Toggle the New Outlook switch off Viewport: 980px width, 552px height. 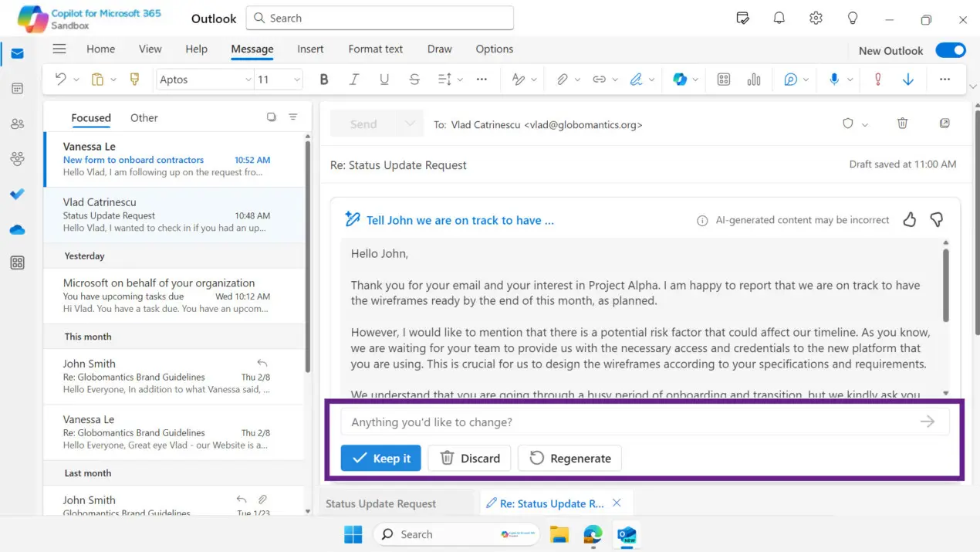951,49
